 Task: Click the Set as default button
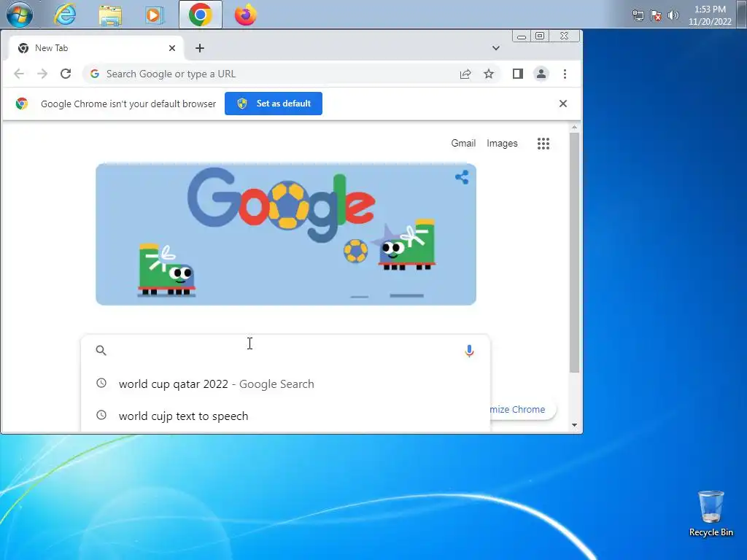coord(274,104)
